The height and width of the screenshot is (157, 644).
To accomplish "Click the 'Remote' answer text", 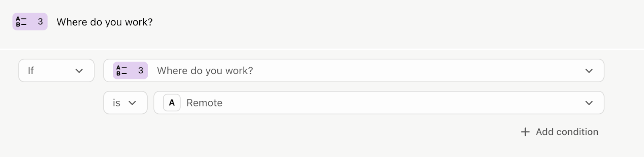I will pyautogui.click(x=204, y=103).
